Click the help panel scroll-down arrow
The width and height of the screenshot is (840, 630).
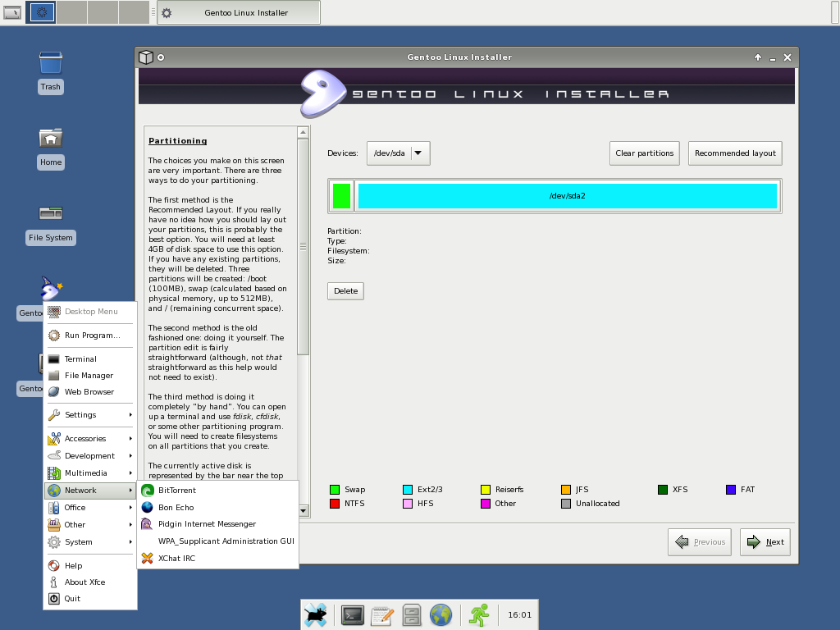(304, 510)
